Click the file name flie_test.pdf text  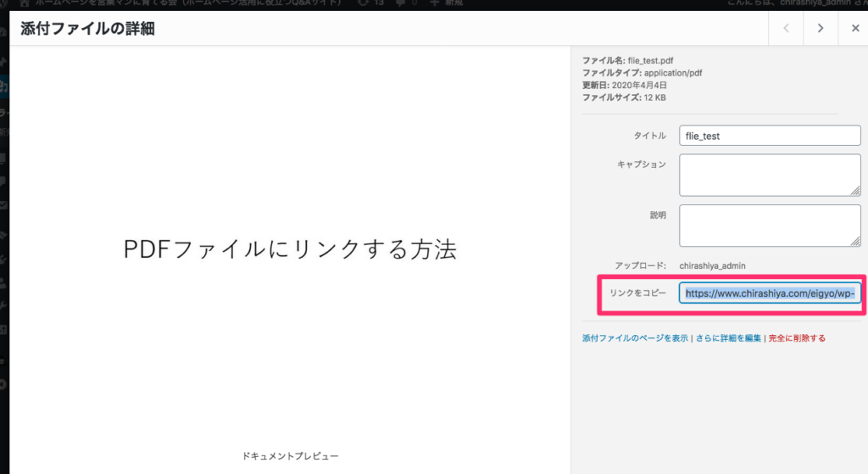[x=650, y=60]
